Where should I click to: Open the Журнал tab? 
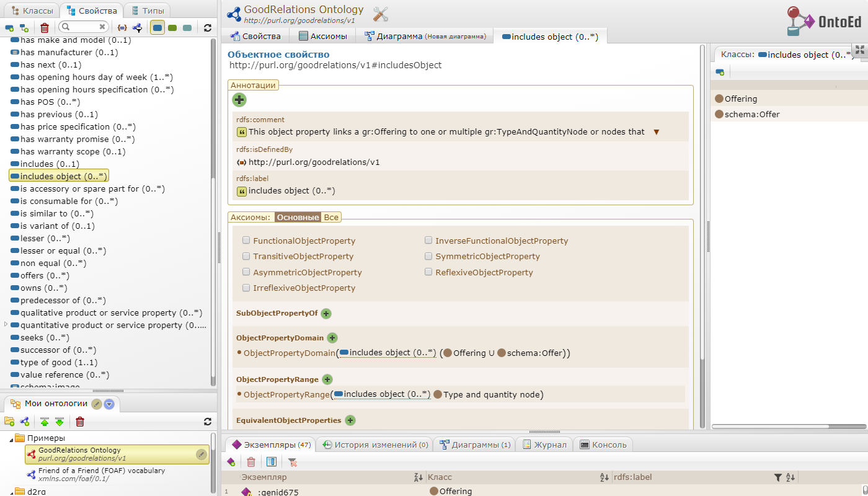click(x=544, y=445)
